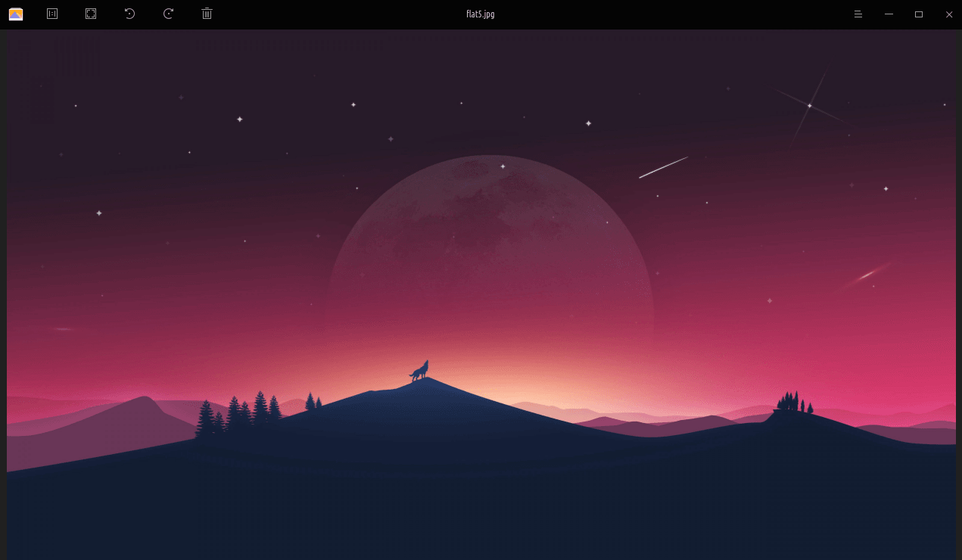The width and height of the screenshot is (962, 560).
Task: Maximize the image viewer window
Action: coord(919,14)
